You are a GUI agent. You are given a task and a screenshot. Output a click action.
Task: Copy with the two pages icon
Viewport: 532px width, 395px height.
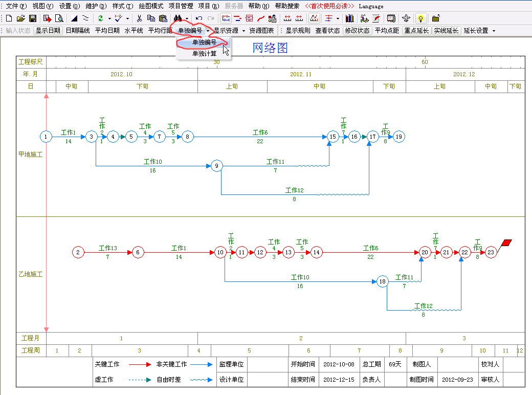[151, 18]
